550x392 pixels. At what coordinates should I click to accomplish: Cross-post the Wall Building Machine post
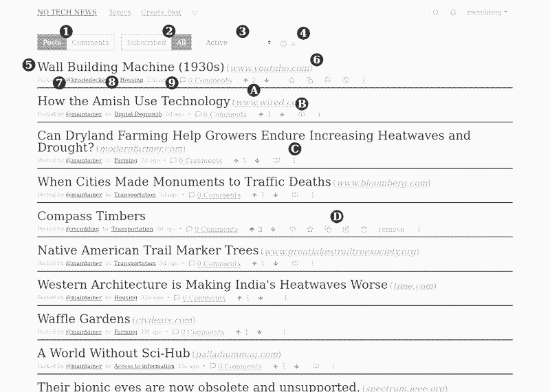pyautogui.click(x=310, y=80)
